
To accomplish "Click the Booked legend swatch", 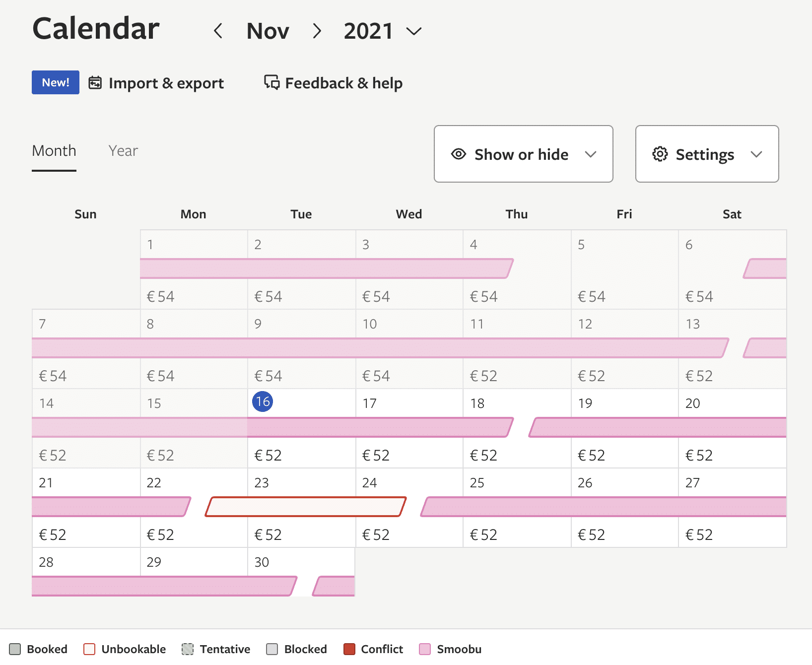I will pyautogui.click(x=15, y=649).
